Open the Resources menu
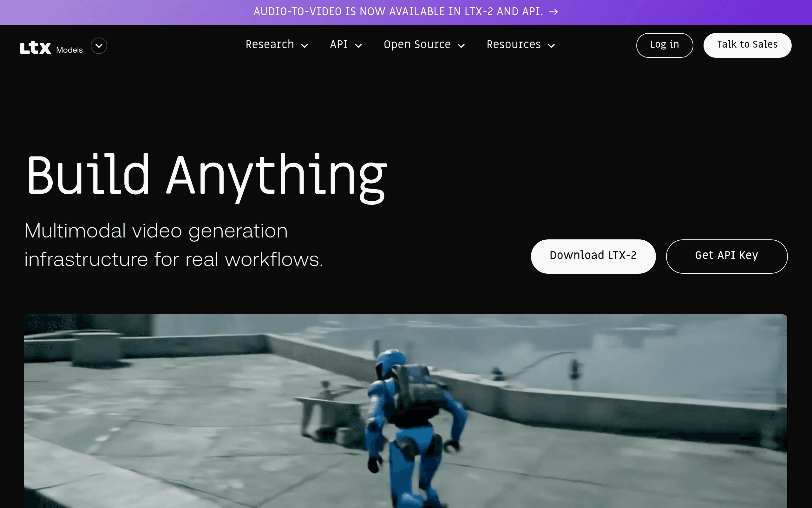This screenshot has height=508, width=812. pos(514,45)
